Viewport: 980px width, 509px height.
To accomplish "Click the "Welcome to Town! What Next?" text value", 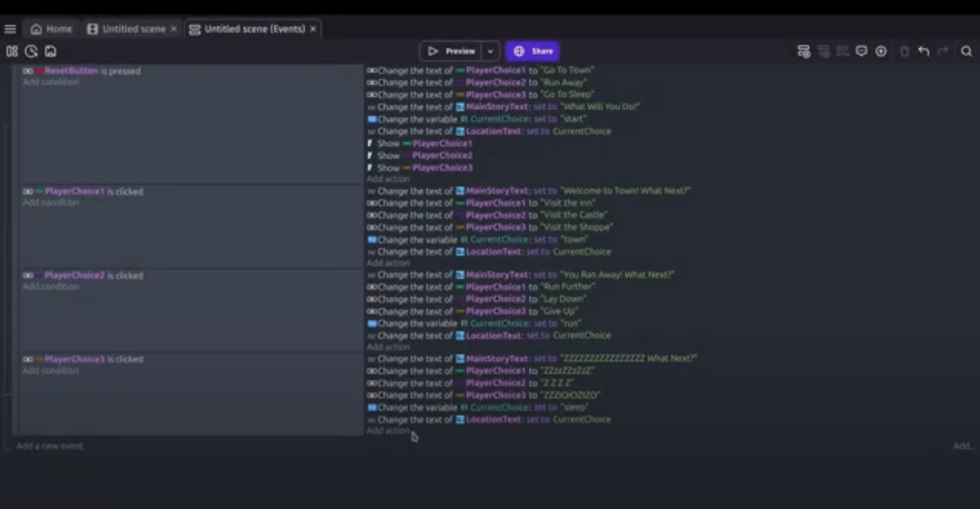I will [x=625, y=191].
